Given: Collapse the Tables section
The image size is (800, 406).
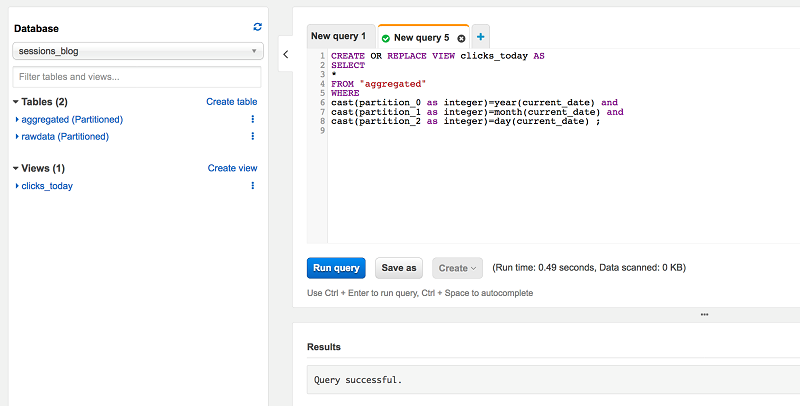Looking at the screenshot, I should 16,102.
